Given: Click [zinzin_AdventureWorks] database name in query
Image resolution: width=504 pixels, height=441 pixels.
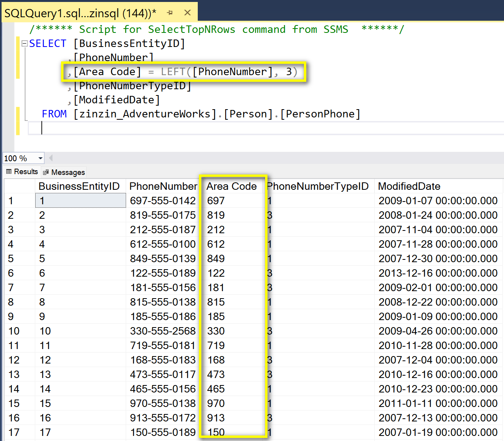Looking at the screenshot, I should coord(145,114).
